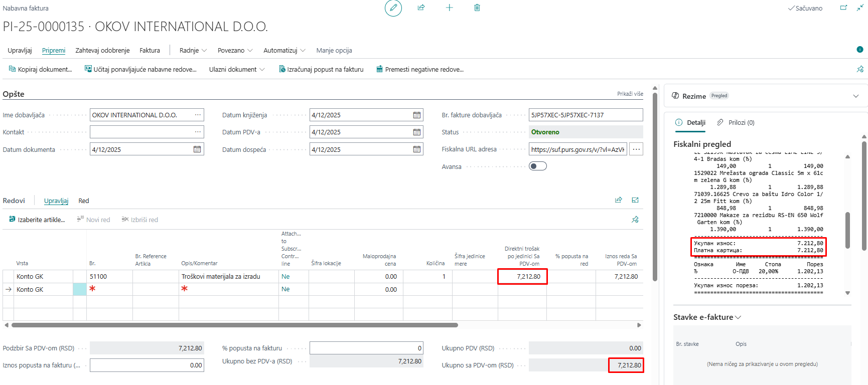Screen dimensions: 868x385
Task: Expand the Ulazni dokument dropdown
Action: click(237, 70)
